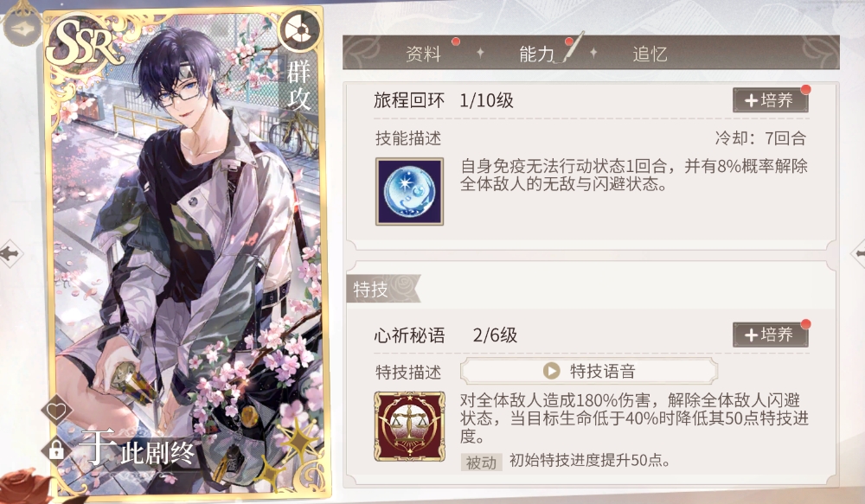The width and height of the screenshot is (865, 504).
Task: Click the circular attribute icon on card
Action: click(x=299, y=30)
